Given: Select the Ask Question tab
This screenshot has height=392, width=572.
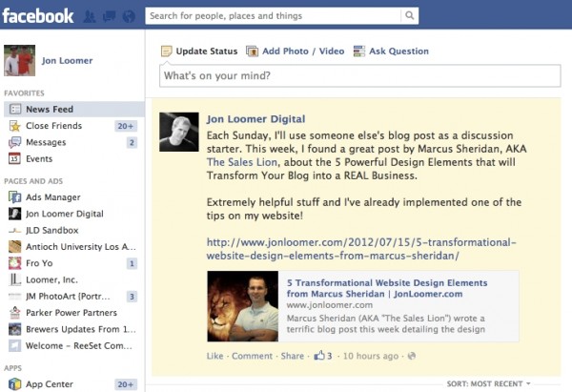Looking at the screenshot, I should click(x=391, y=52).
